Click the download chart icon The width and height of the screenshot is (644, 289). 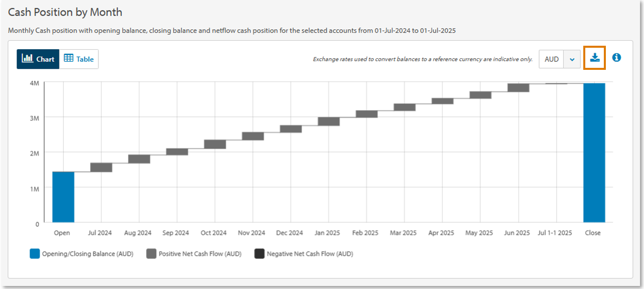click(595, 58)
